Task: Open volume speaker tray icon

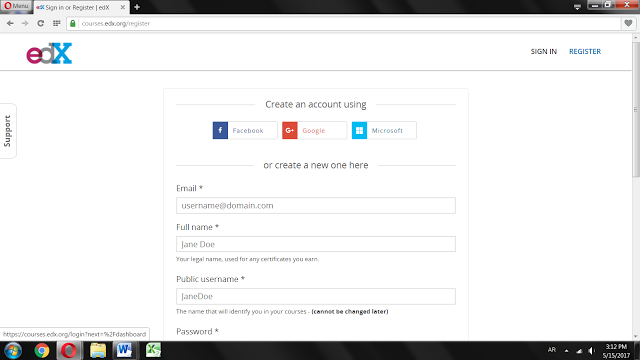Action: coord(591,351)
